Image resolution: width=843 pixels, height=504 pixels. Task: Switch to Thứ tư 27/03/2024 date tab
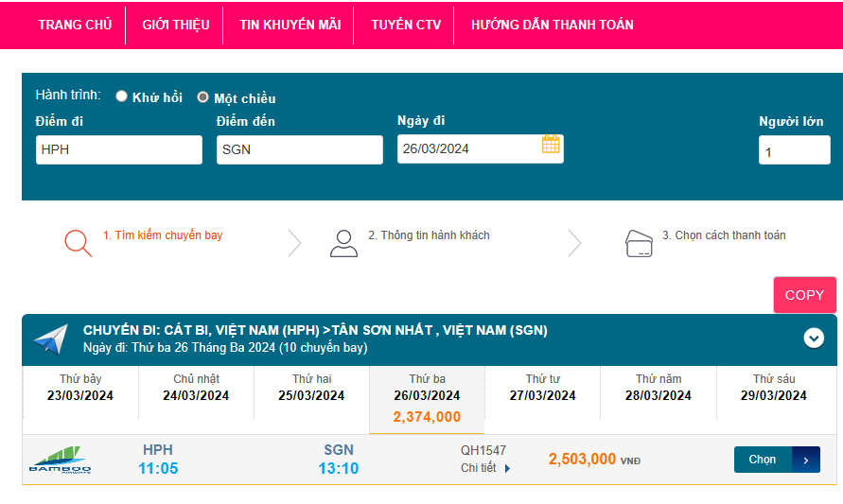click(542, 388)
